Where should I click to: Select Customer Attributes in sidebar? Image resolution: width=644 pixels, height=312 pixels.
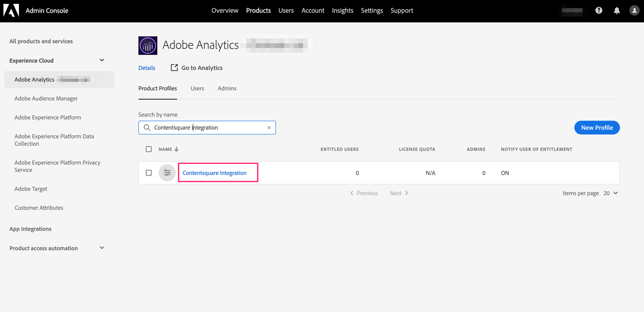[39, 208]
